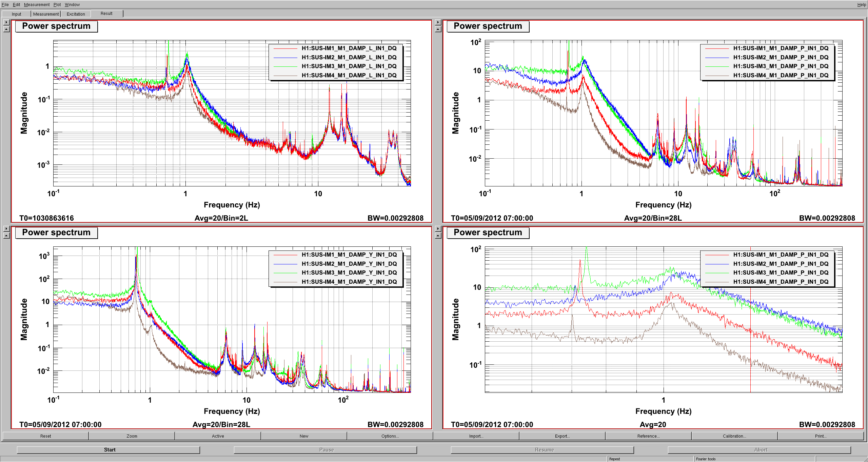Image resolution: width=868 pixels, height=462 pixels.
Task: Click the Export... button
Action: click(563, 436)
